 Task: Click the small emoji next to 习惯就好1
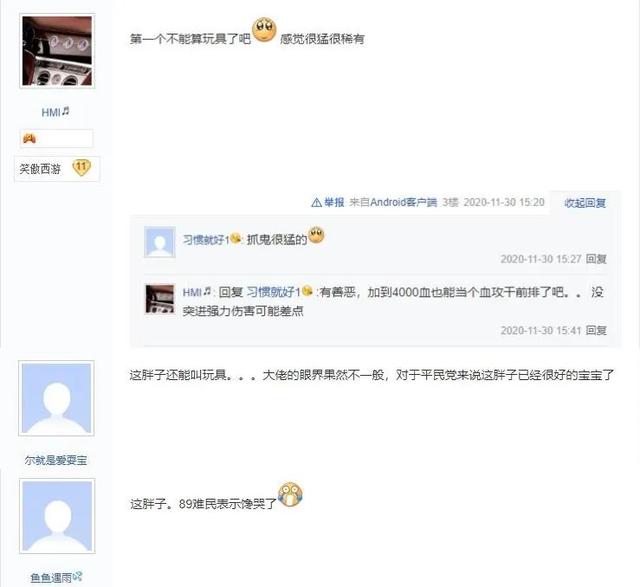pos(236,238)
